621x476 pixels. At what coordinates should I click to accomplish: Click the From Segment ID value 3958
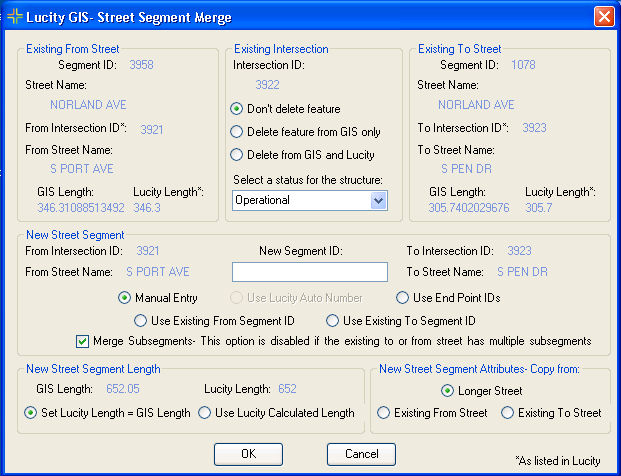[141, 65]
